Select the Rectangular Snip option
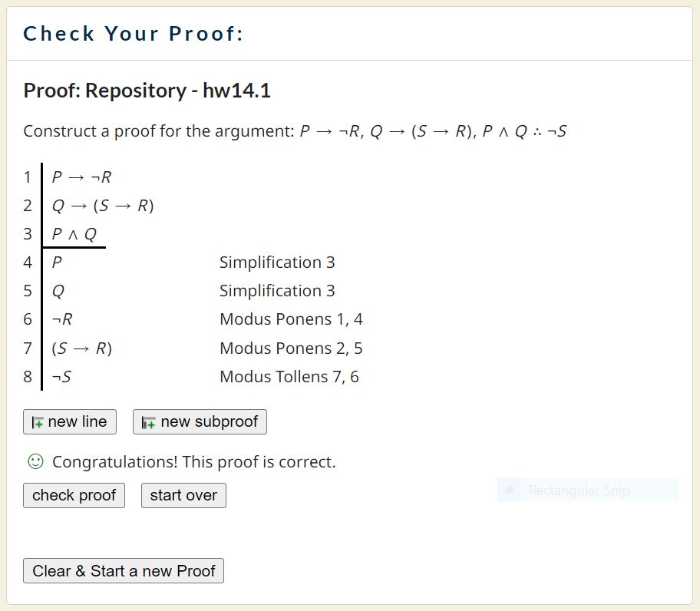This screenshot has height=611, width=700. (579, 490)
